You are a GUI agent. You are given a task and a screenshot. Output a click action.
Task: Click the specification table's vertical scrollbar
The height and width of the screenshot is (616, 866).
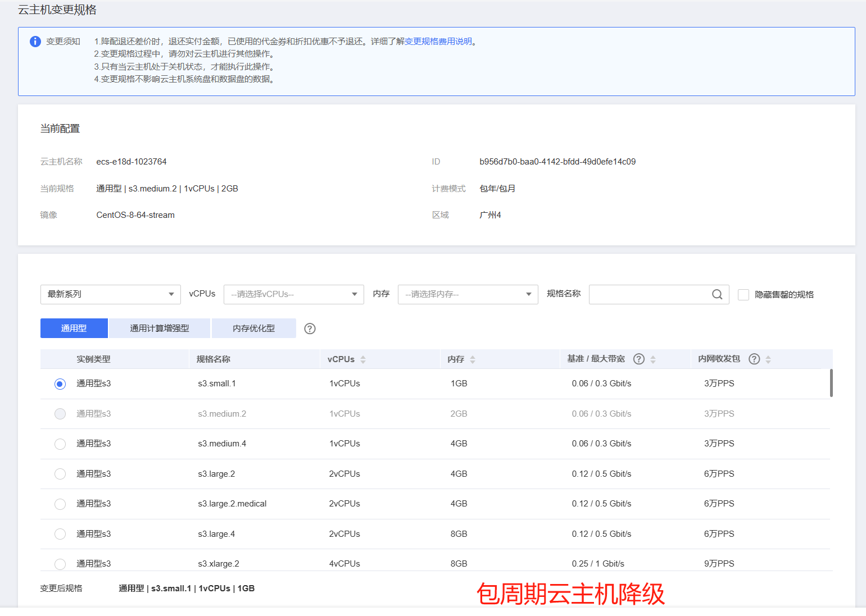(831, 383)
